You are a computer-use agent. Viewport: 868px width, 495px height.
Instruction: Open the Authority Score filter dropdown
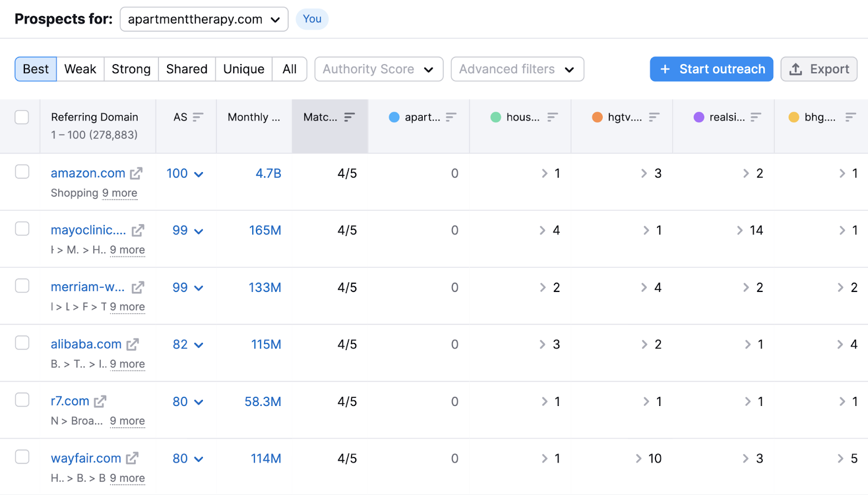tap(379, 69)
